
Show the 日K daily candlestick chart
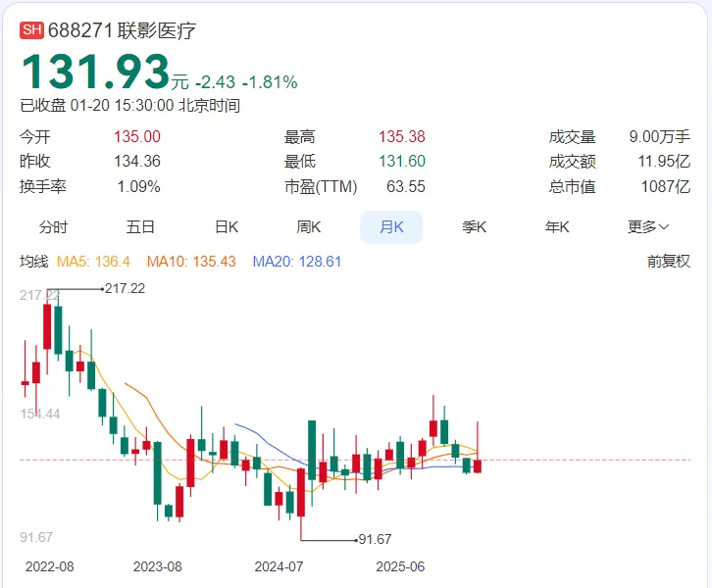click(x=227, y=227)
